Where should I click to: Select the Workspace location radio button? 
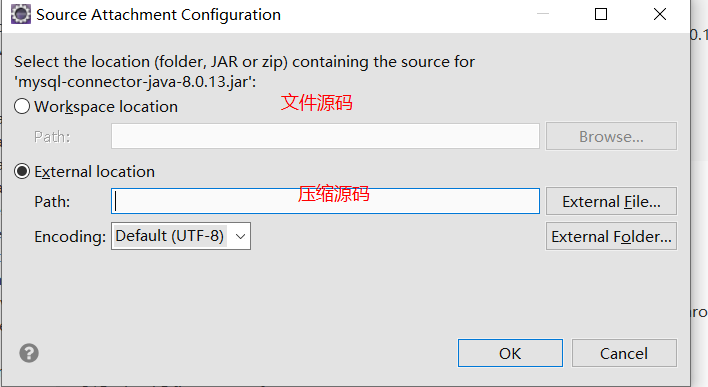click(x=22, y=107)
